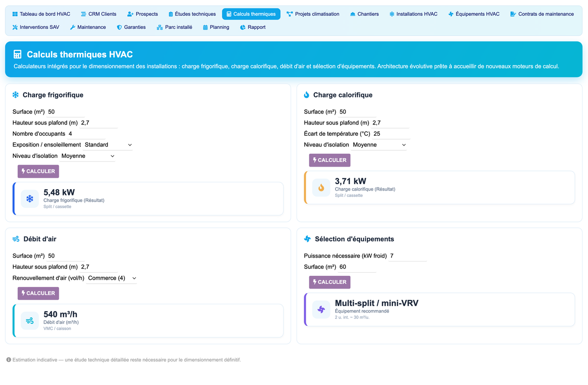Click the '2 u. int. ~ 30 m²/u.' note
Image resolution: width=588 pixels, height=385 pixels.
click(x=353, y=317)
